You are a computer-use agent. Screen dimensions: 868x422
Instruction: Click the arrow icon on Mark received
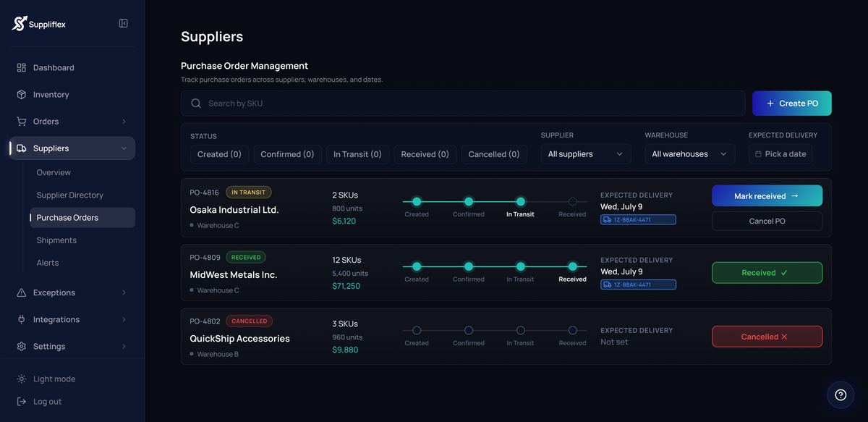[795, 195]
